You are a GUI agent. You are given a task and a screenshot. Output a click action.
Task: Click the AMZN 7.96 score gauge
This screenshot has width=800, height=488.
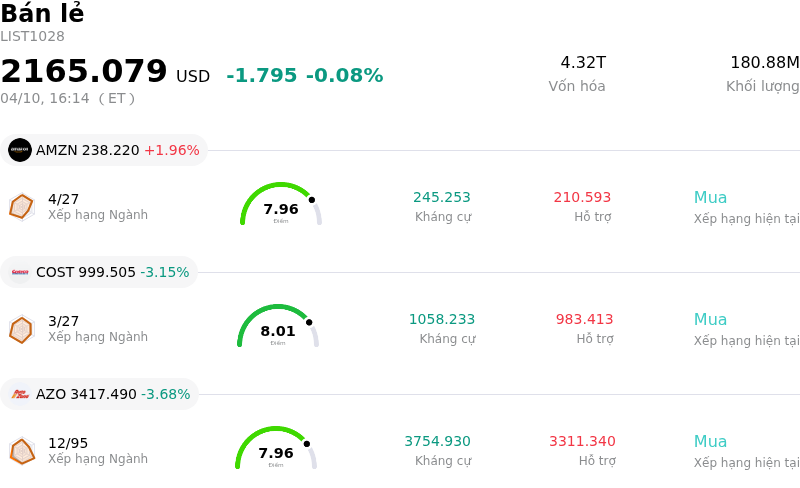click(280, 206)
